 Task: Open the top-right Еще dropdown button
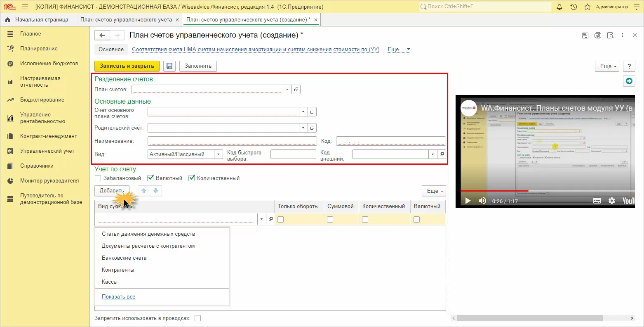pyautogui.click(x=607, y=66)
